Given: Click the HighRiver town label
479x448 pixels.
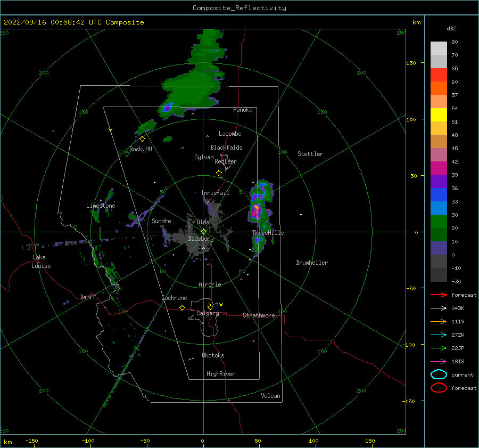Looking at the screenshot, I should coord(221,374).
